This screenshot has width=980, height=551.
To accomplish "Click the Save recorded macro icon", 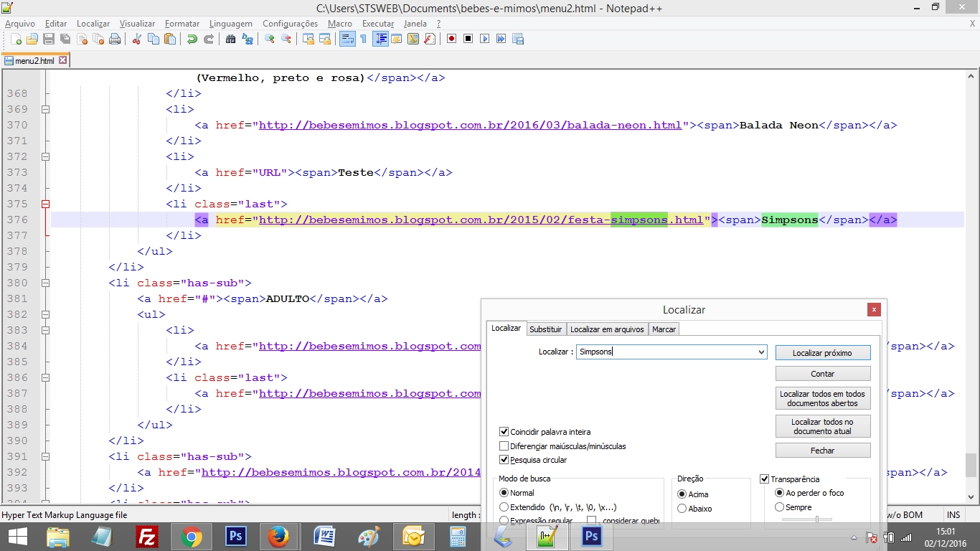I will 517,39.
